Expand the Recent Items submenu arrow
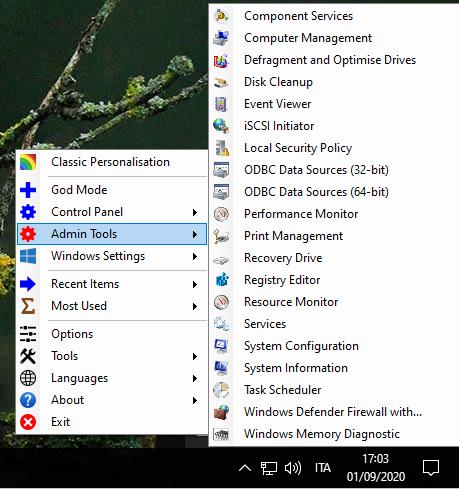Screen dimensions: 459x489 click(195, 284)
